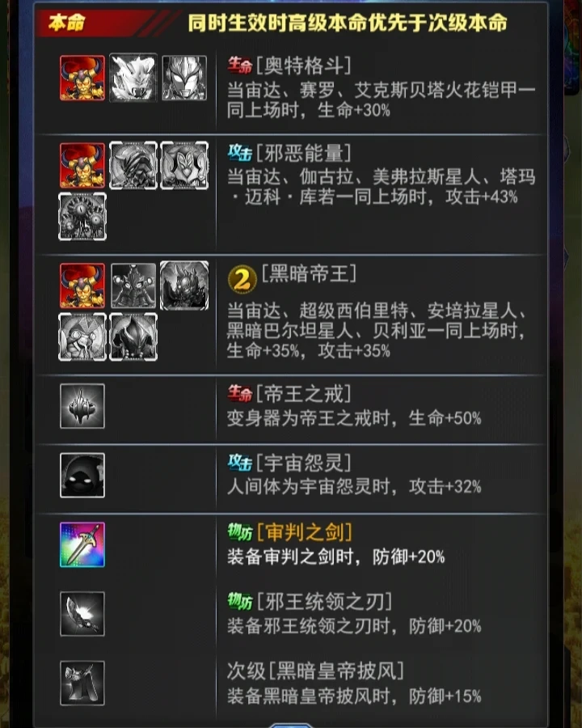Tap the red 宙达 portrait in 奥特格斗 row

(82, 78)
